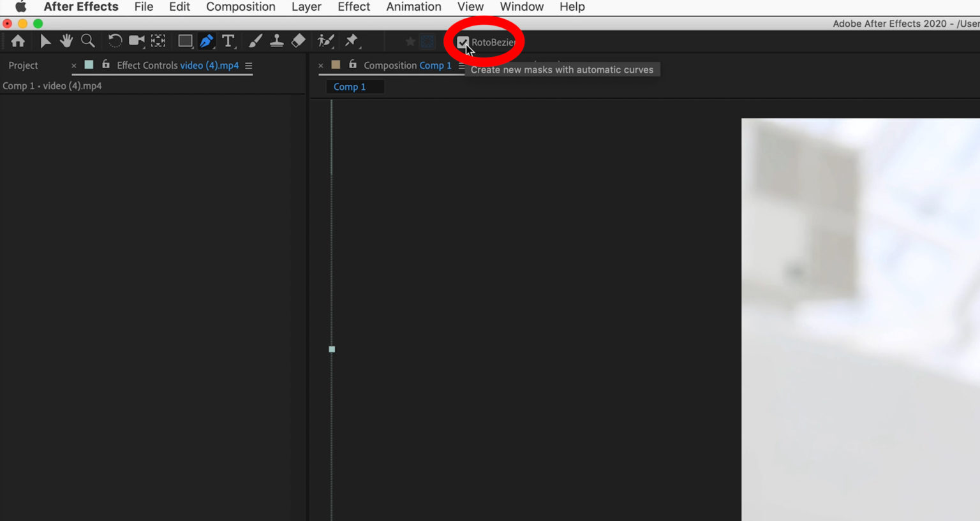980x521 pixels.
Task: Toggle the lock on the Effect Controls panel
Action: [106, 64]
